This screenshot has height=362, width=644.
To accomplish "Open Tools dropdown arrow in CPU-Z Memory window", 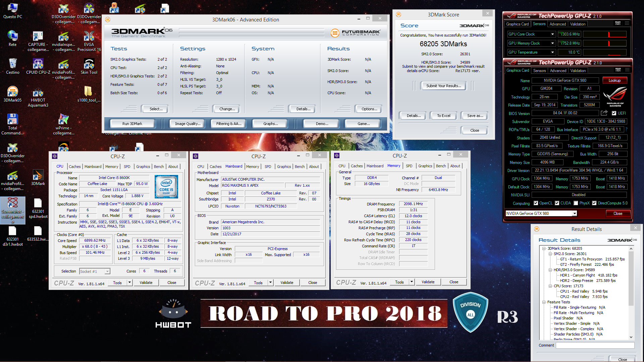I will pyautogui.click(x=412, y=282).
